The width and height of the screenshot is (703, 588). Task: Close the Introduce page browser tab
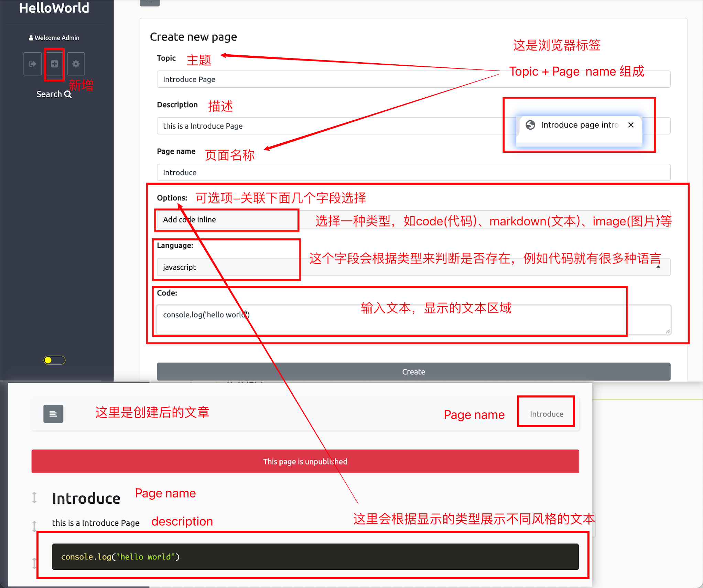[x=631, y=125]
